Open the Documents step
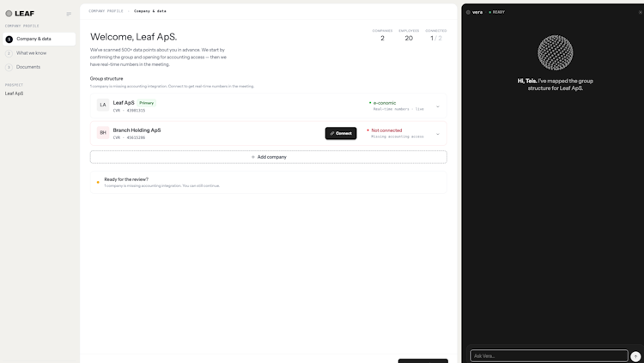The height and width of the screenshot is (363, 644). 28,67
